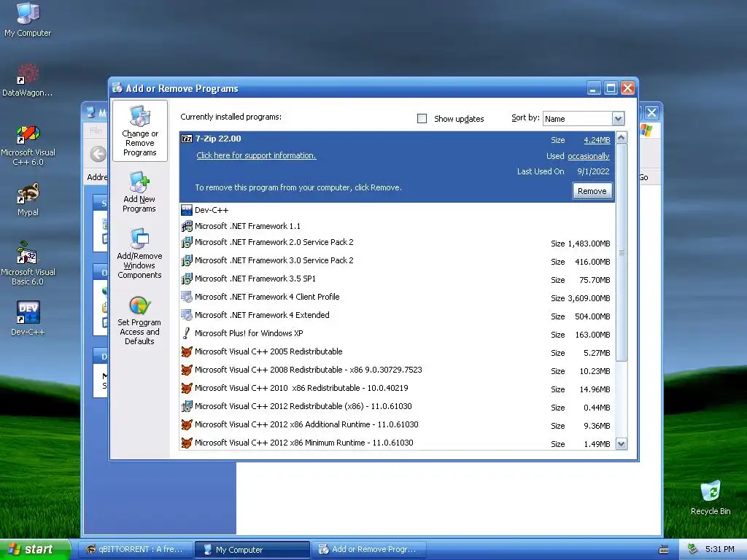The height and width of the screenshot is (560, 747).
Task: Click program list scroll up arrow
Action: 622,138
